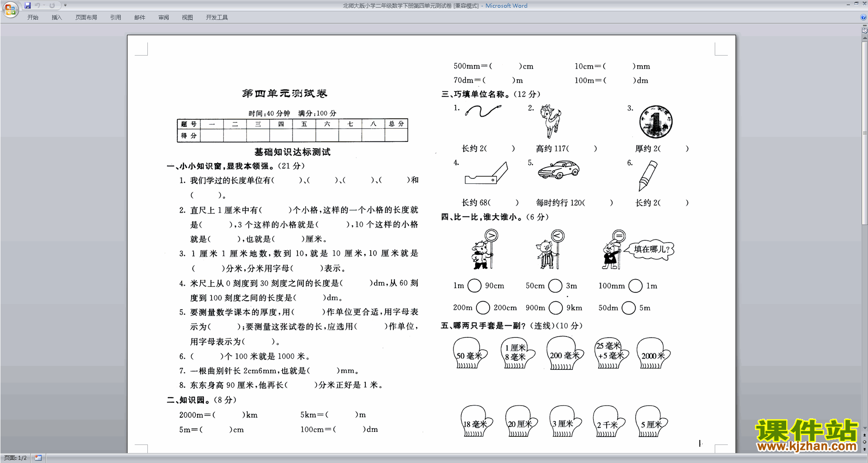The width and height of the screenshot is (868, 463).
Task: Click the 得分 table cell
Action: point(189,136)
